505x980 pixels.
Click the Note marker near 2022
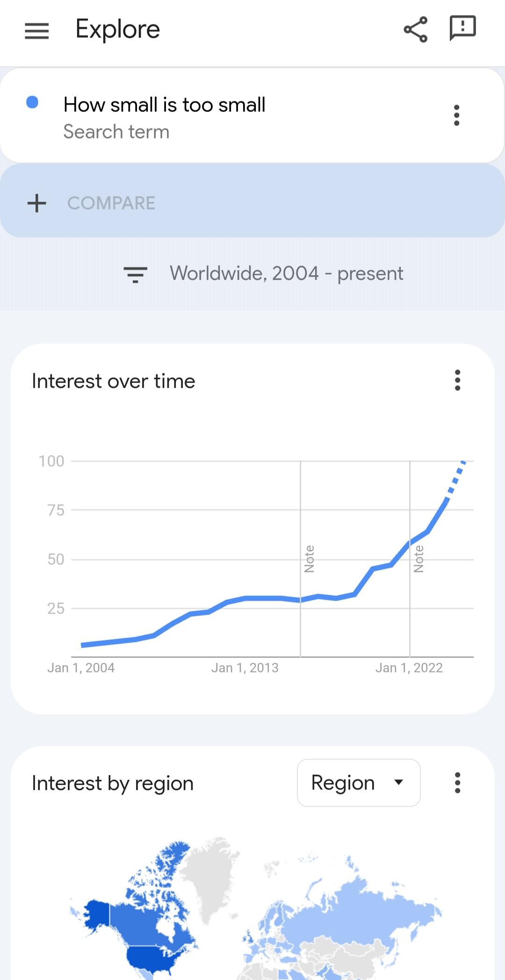point(418,559)
